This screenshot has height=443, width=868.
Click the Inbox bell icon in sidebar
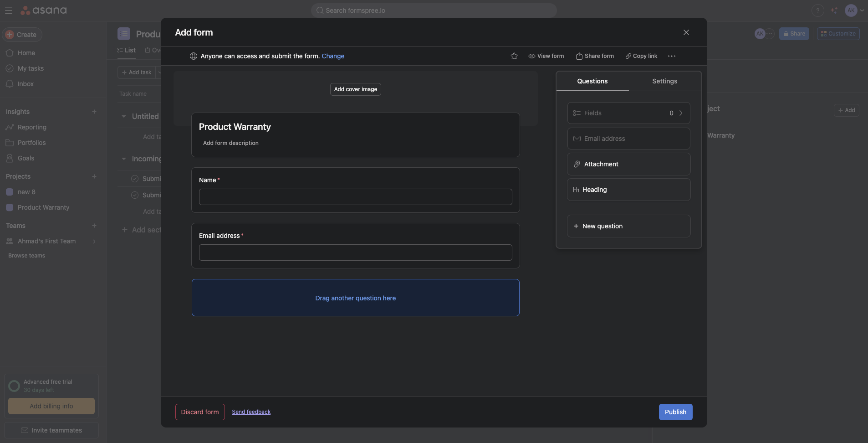[x=10, y=84]
